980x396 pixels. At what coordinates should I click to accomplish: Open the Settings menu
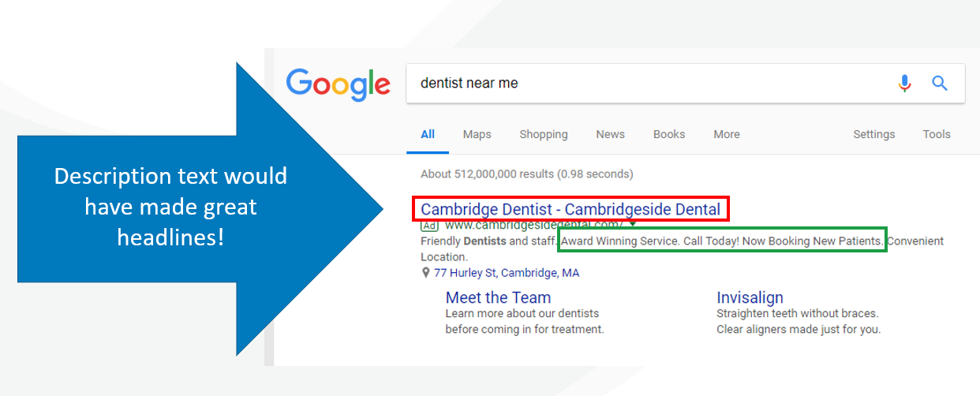874,134
